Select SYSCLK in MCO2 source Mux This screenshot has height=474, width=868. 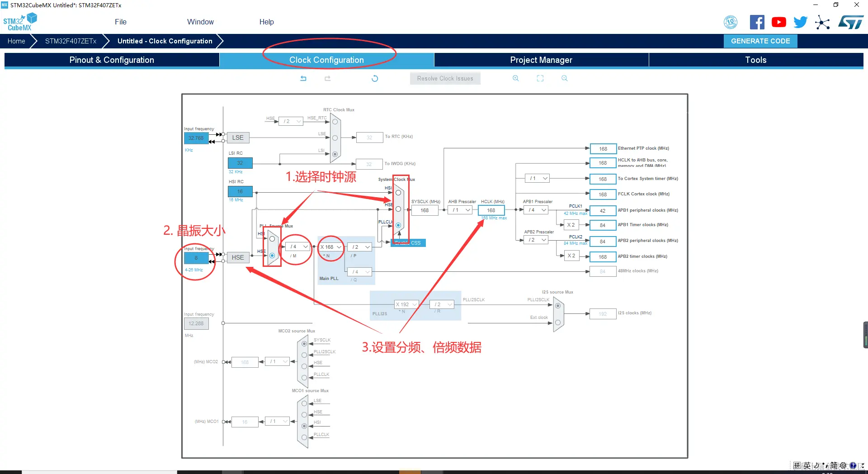[304, 344]
